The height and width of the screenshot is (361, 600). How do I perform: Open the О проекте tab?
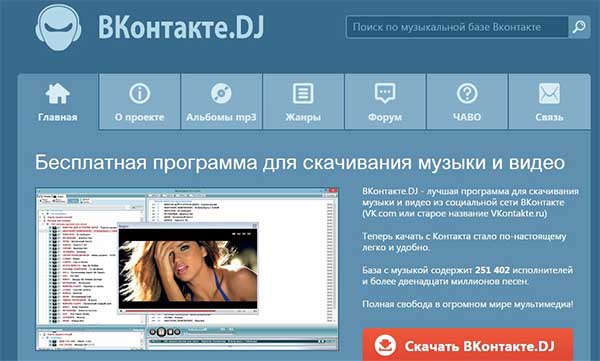[x=139, y=102]
